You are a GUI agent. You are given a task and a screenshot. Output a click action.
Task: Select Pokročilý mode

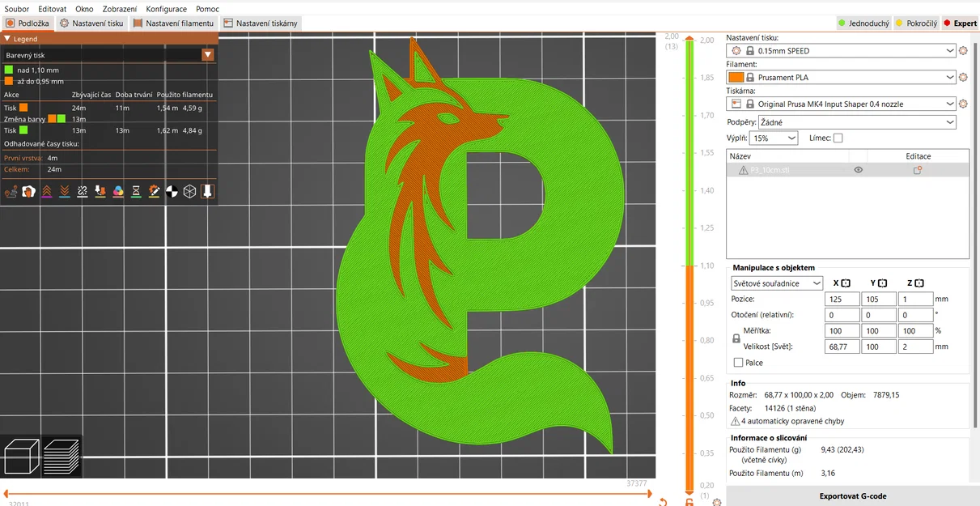click(x=916, y=23)
